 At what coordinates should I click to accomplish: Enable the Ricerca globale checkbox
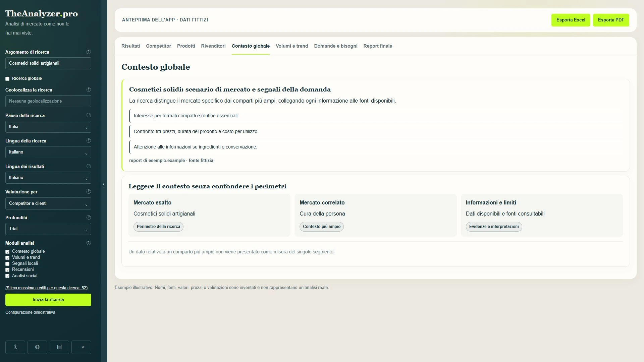tap(7, 79)
